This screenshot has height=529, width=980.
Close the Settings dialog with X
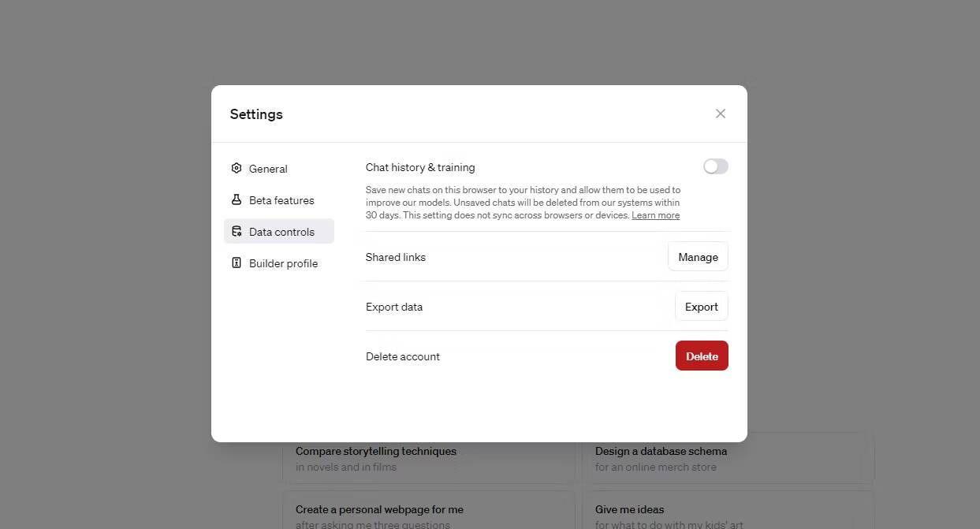[x=720, y=114]
